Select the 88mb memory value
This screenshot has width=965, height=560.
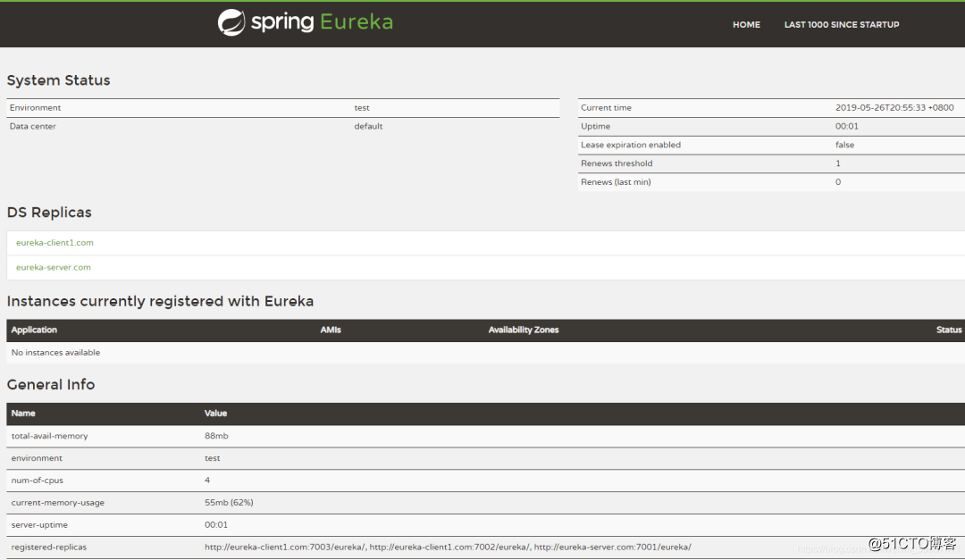(216, 436)
